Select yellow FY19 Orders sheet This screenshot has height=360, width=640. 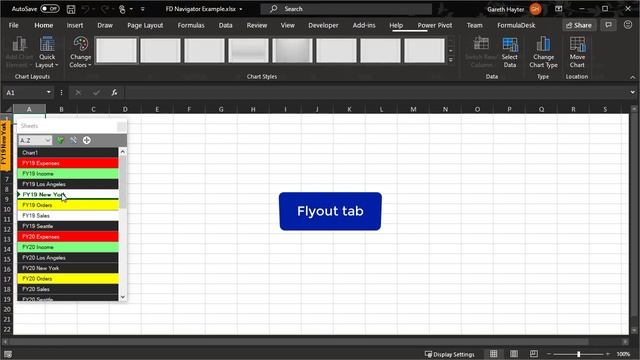click(x=68, y=205)
